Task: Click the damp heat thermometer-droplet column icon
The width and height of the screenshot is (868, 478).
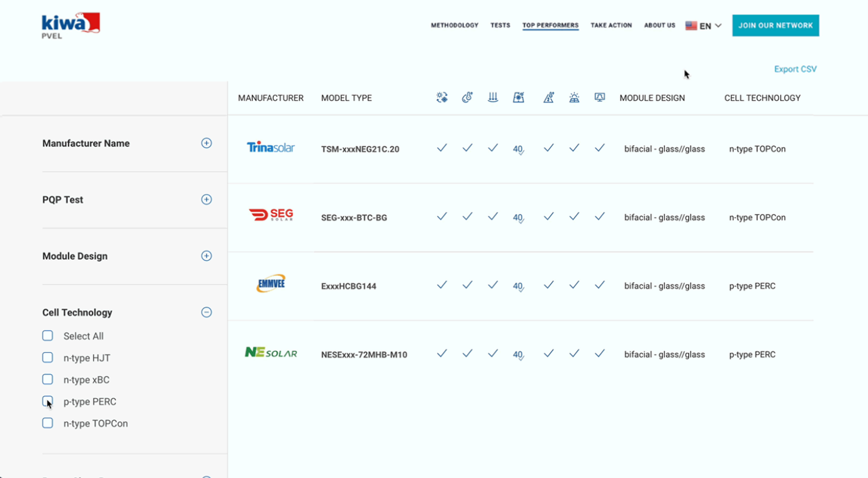Action: (x=467, y=98)
